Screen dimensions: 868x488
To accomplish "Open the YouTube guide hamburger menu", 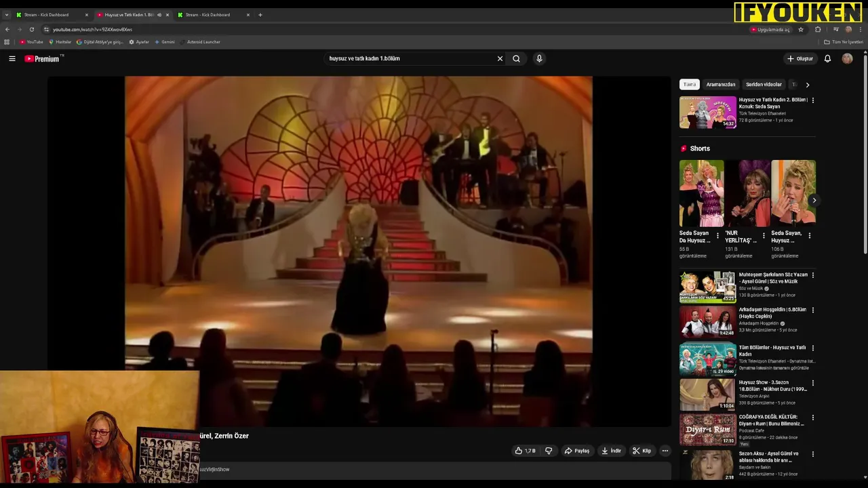I will click(12, 59).
